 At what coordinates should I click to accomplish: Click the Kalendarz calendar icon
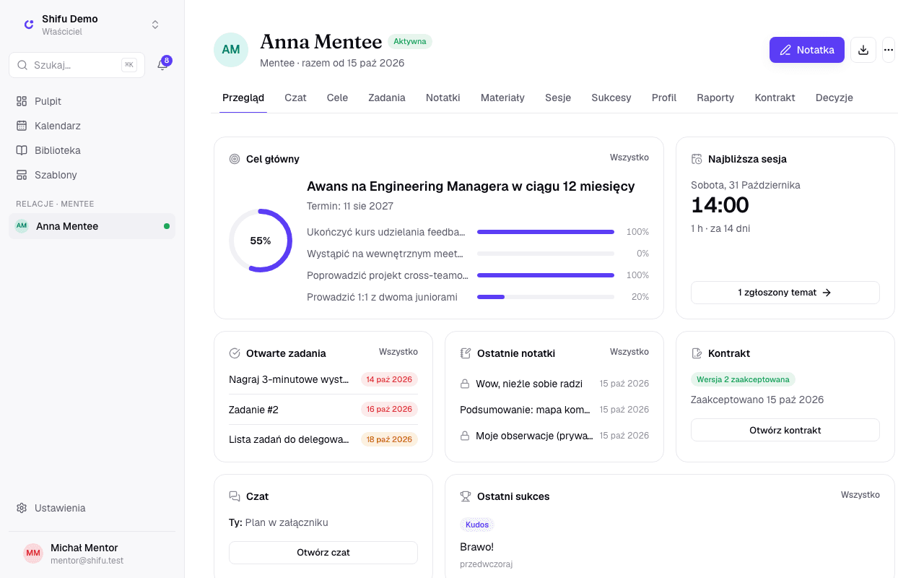point(22,126)
